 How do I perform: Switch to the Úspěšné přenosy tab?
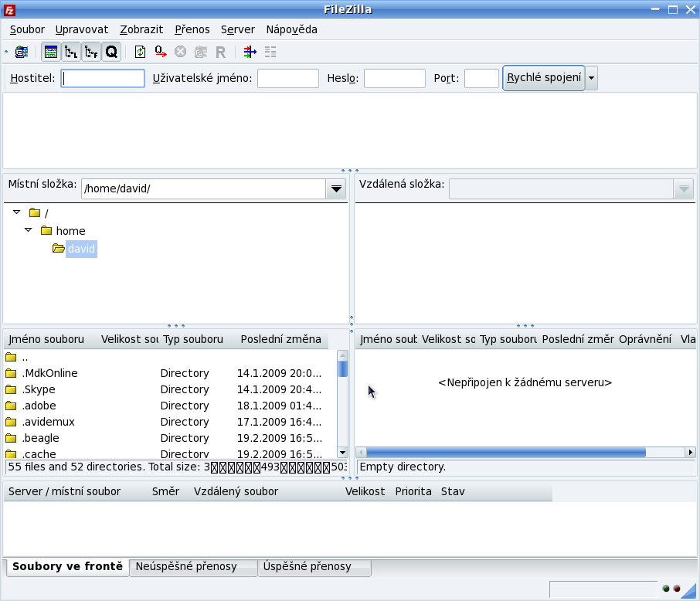click(x=314, y=566)
